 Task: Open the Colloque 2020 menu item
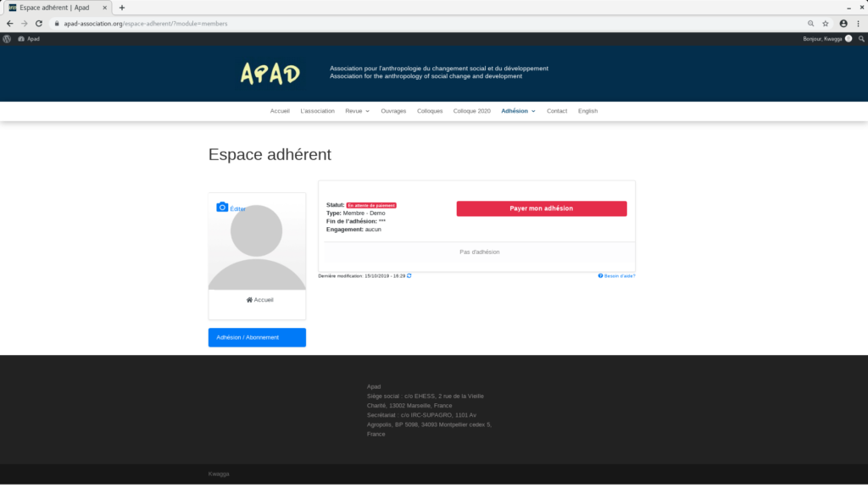471,111
